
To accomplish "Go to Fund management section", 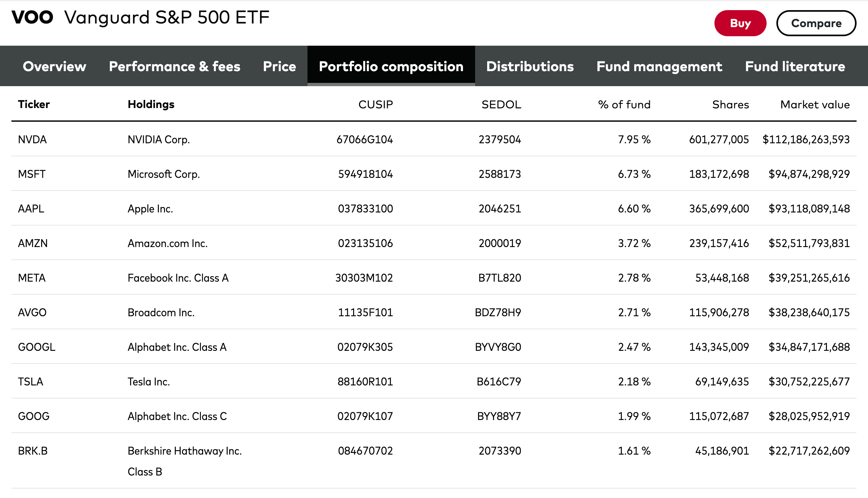I will (659, 66).
